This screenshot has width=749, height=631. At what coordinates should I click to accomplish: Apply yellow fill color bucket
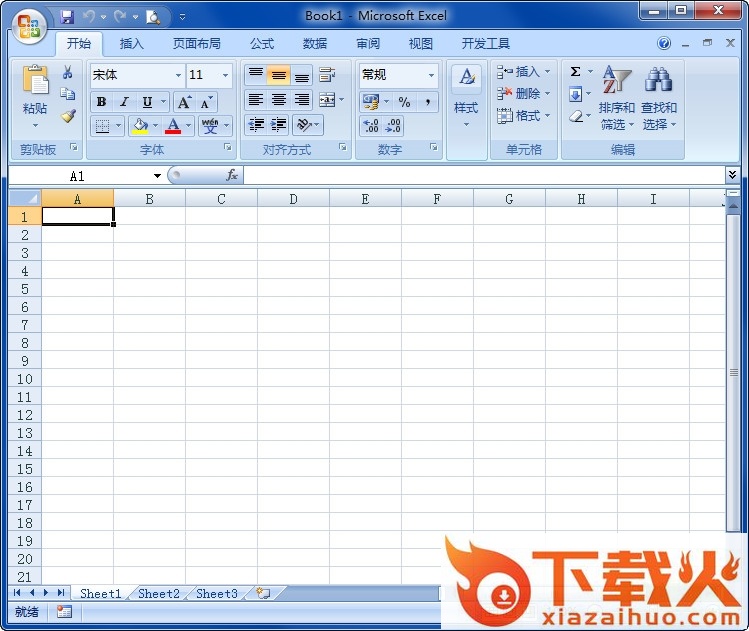140,126
